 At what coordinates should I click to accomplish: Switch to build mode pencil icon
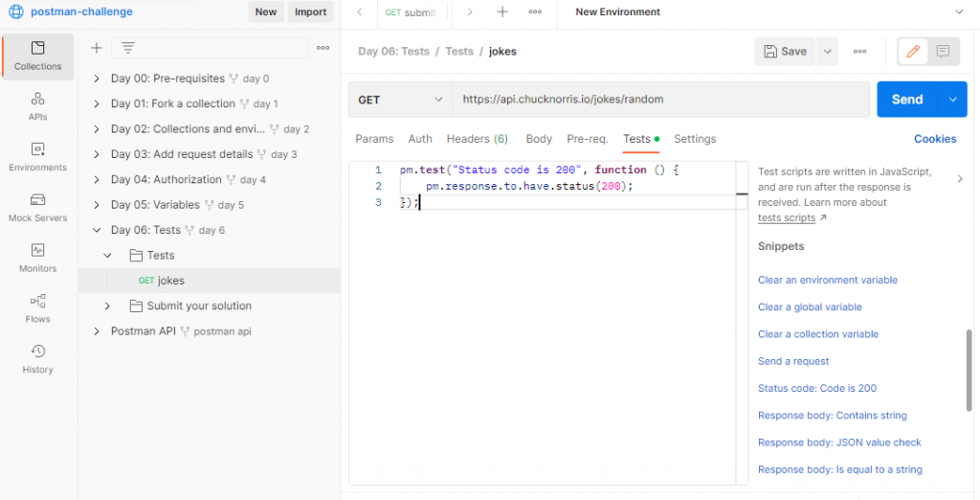913,52
